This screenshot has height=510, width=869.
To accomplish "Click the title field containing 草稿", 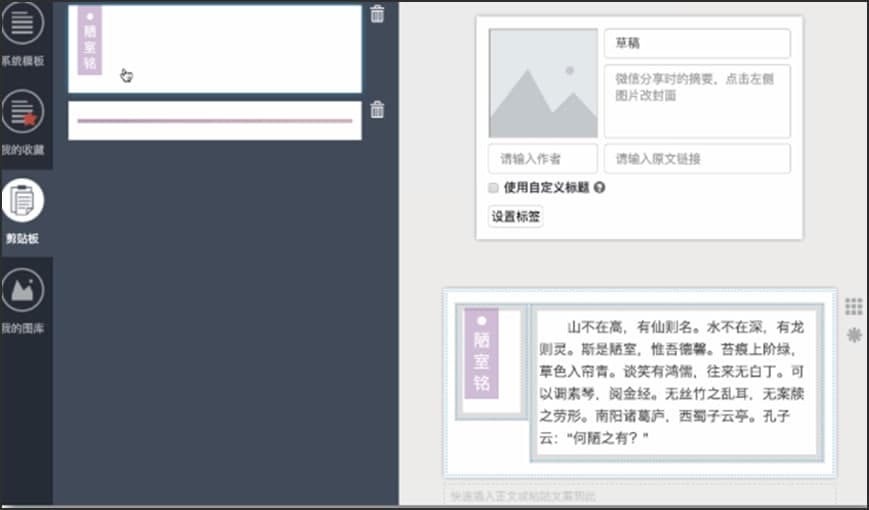I will 697,43.
